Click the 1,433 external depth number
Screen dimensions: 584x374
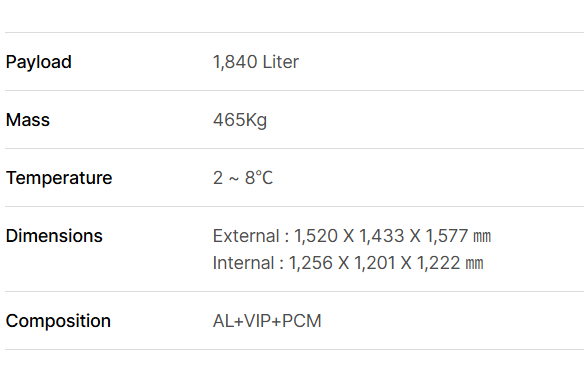(x=381, y=236)
